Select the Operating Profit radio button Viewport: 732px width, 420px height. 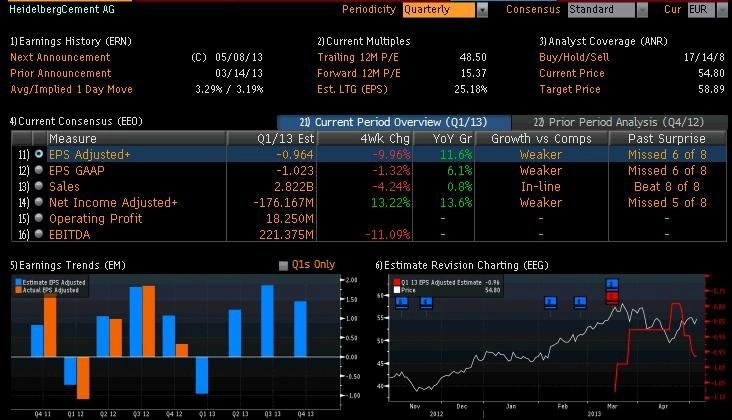point(39,217)
